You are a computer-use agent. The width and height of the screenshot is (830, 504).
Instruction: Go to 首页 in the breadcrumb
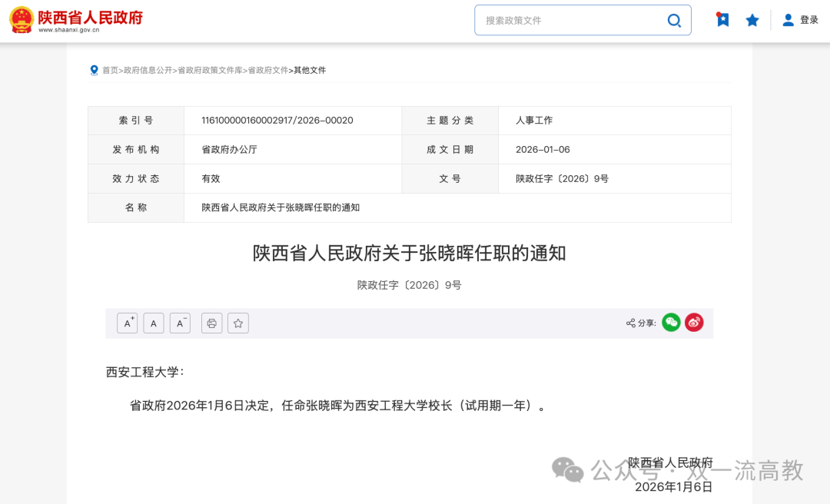(x=108, y=70)
